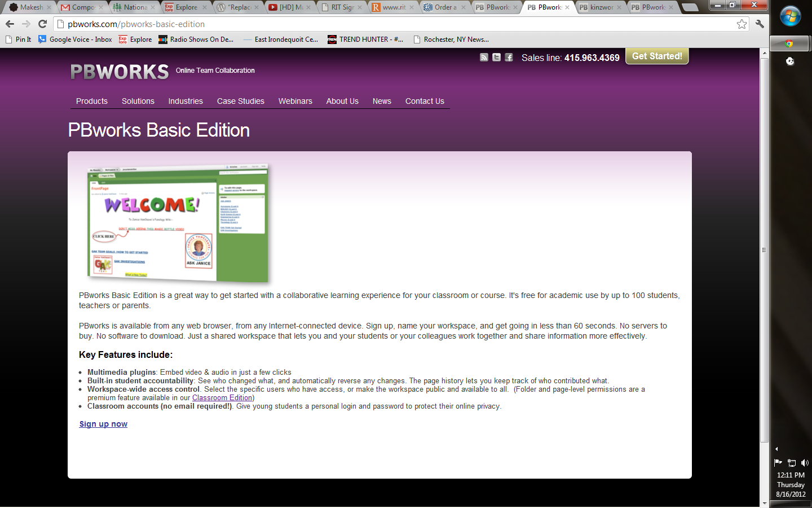
Task: Open the RSS feed icon
Action: click(x=484, y=57)
